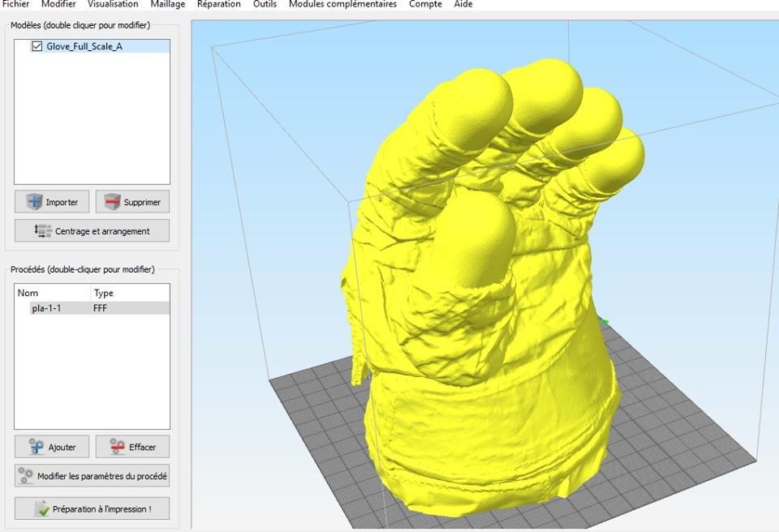The height and width of the screenshot is (532, 779).
Task: Open the Maillage menu
Action: click(x=168, y=4)
